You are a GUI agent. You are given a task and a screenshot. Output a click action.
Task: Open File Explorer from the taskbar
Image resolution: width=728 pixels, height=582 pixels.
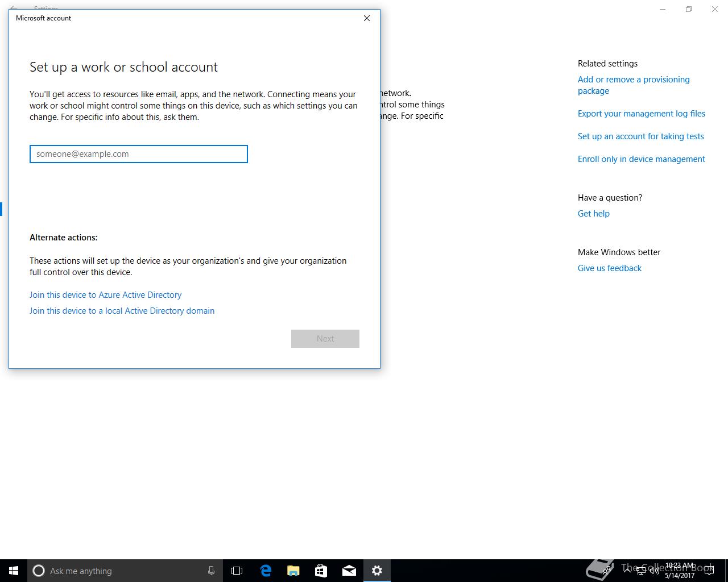(x=293, y=571)
